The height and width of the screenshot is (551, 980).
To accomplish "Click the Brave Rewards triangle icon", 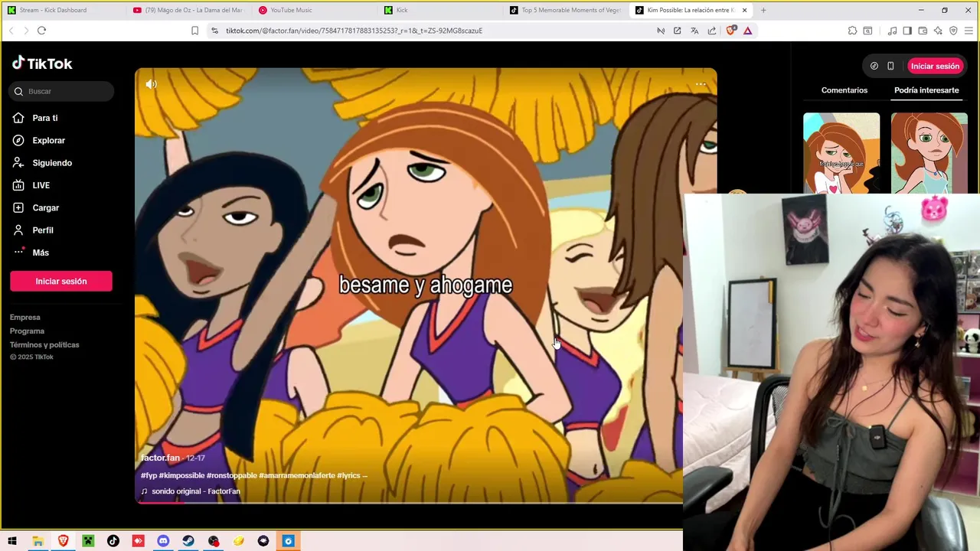I will click(748, 31).
